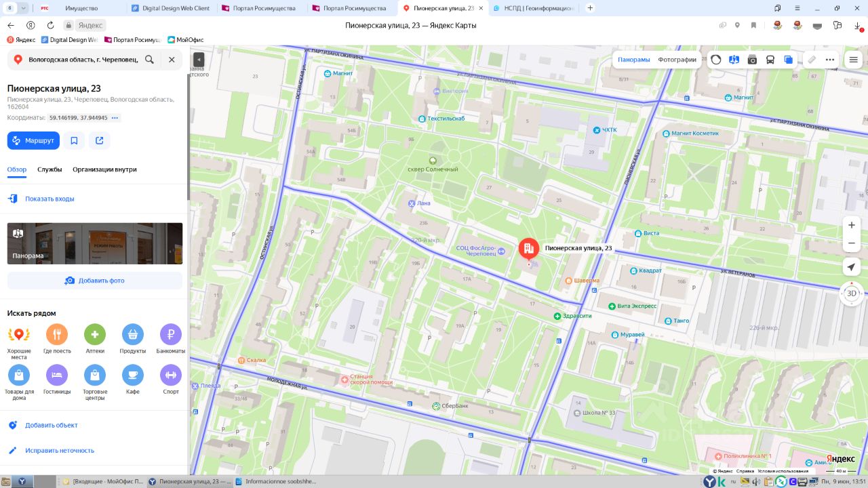This screenshot has height=488, width=868.
Task: Toggle 3D map tilt view
Action: [852, 293]
